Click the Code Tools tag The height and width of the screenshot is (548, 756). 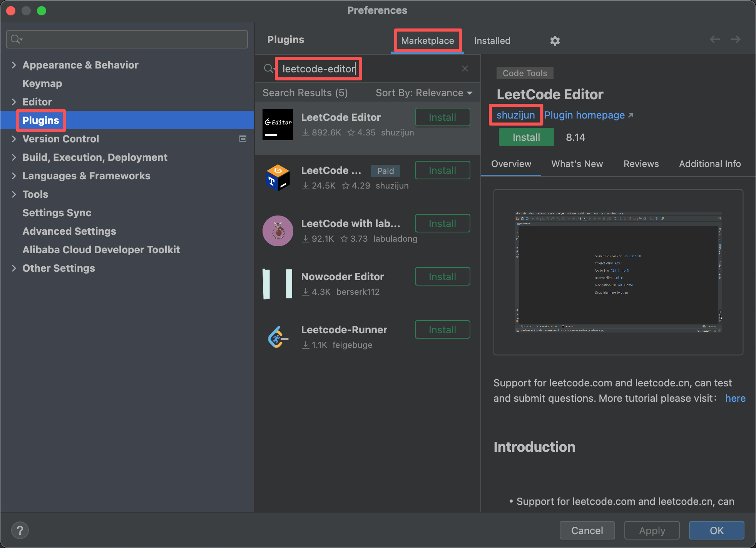click(x=525, y=73)
